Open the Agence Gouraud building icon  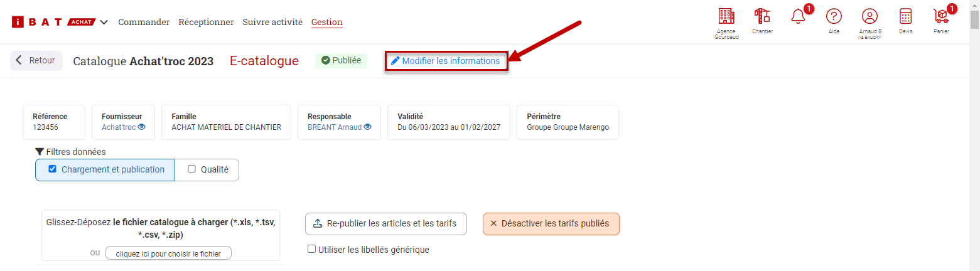pos(726,17)
